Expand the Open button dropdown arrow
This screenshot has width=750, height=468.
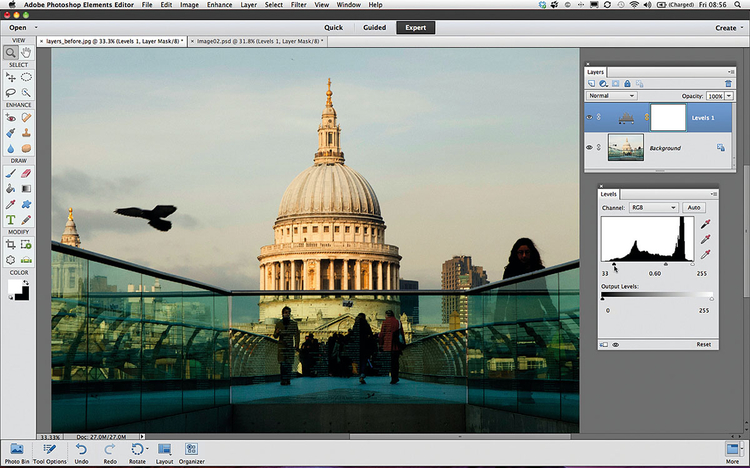[x=36, y=28]
